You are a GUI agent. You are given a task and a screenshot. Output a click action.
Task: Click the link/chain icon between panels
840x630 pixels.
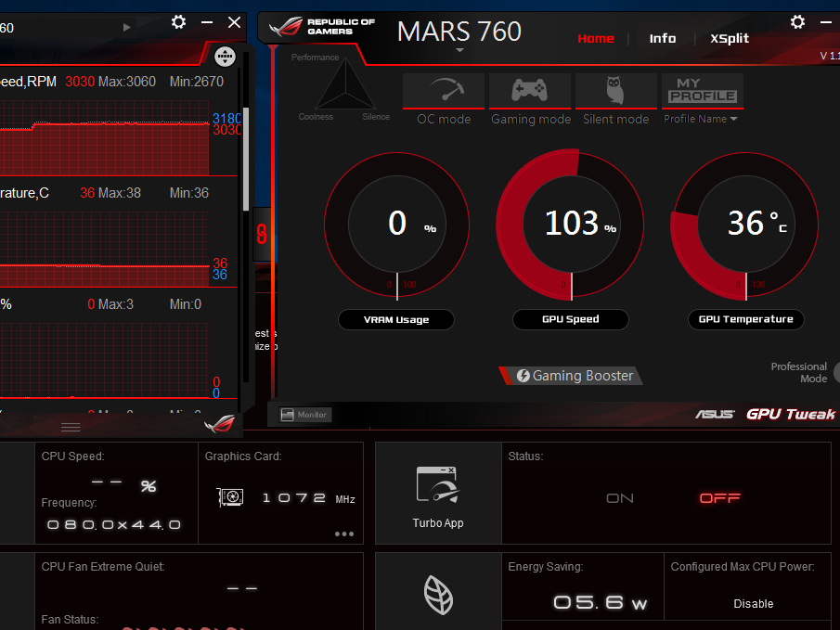click(x=262, y=234)
